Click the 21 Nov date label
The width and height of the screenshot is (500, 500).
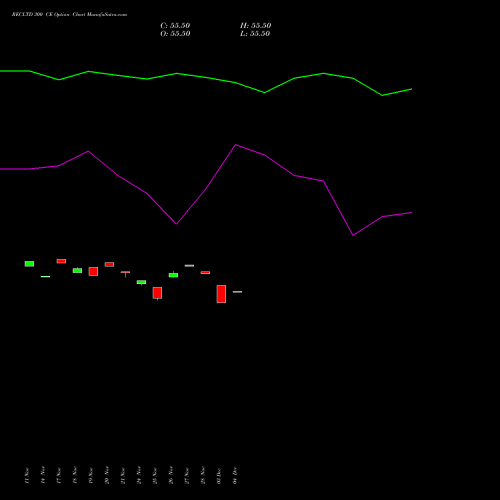(123, 475)
